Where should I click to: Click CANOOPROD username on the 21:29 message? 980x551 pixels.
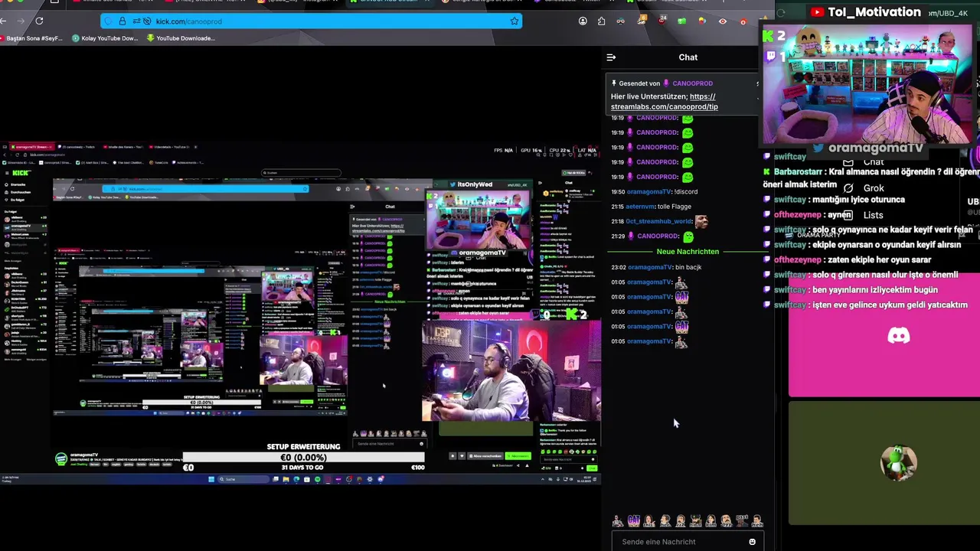click(657, 236)
